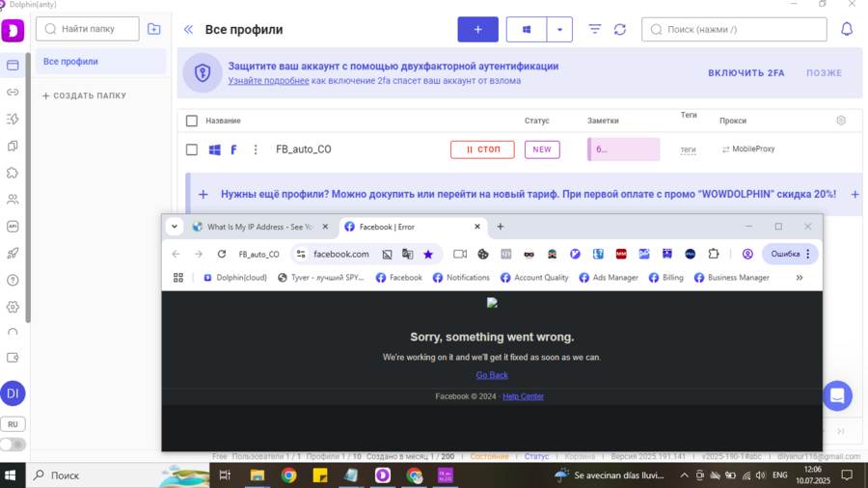Open the support chat bubble
This screenshot has width=868, height=488.
(837, 395)
